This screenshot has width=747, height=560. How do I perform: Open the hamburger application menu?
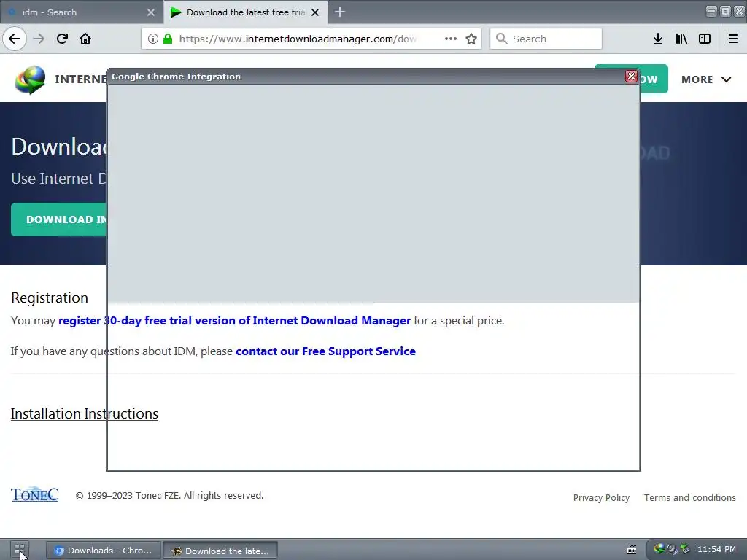[733, 39]
